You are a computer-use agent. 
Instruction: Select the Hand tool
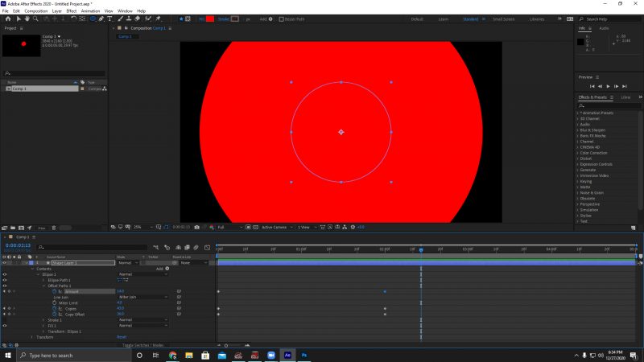(x=27, y=19)
